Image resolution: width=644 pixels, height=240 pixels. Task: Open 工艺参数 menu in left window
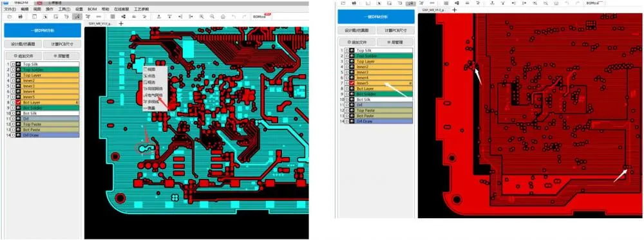click(141, 9)
